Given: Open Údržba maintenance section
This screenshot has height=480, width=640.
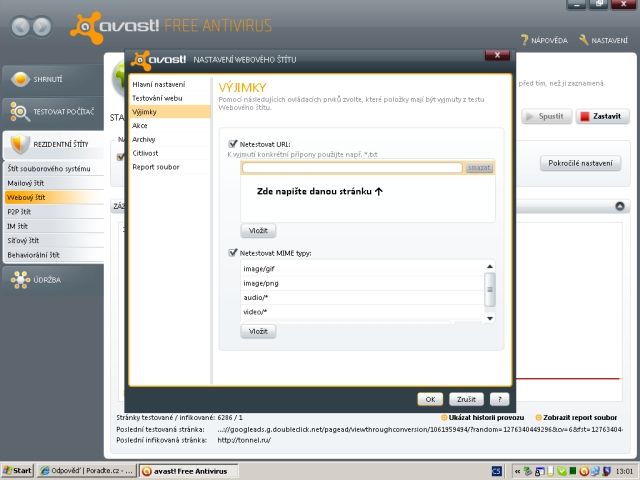Looking at the screenshot, I should 53,280.
